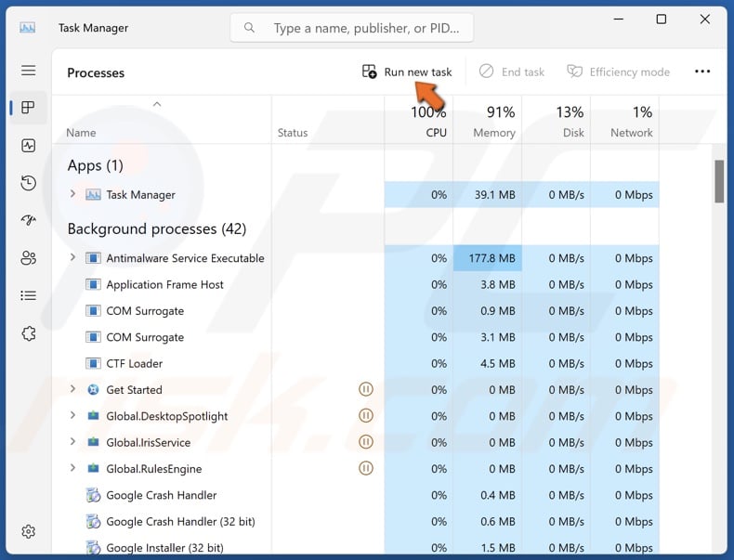Maximize the Task Manager window
The width and height of the screenshot is (734, 560).
click(x=661, y=20)
